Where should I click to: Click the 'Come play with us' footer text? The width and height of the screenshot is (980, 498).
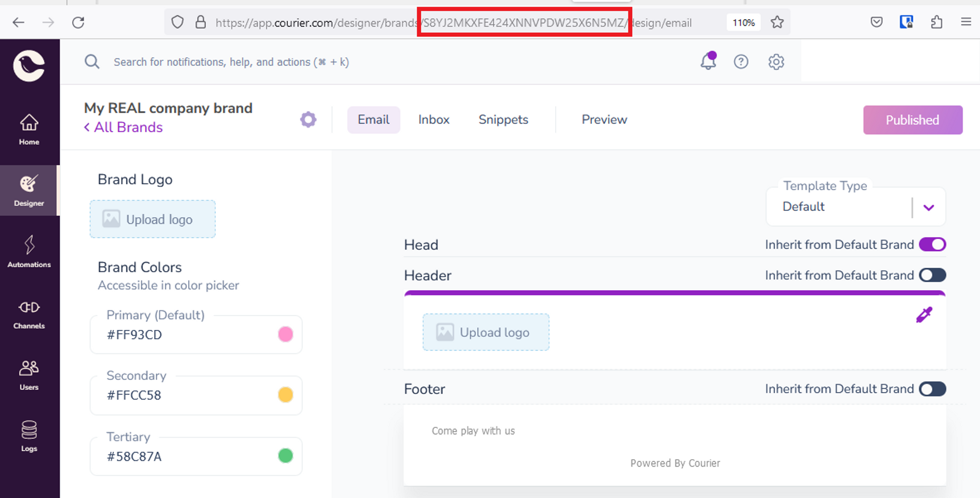[473, 431]
